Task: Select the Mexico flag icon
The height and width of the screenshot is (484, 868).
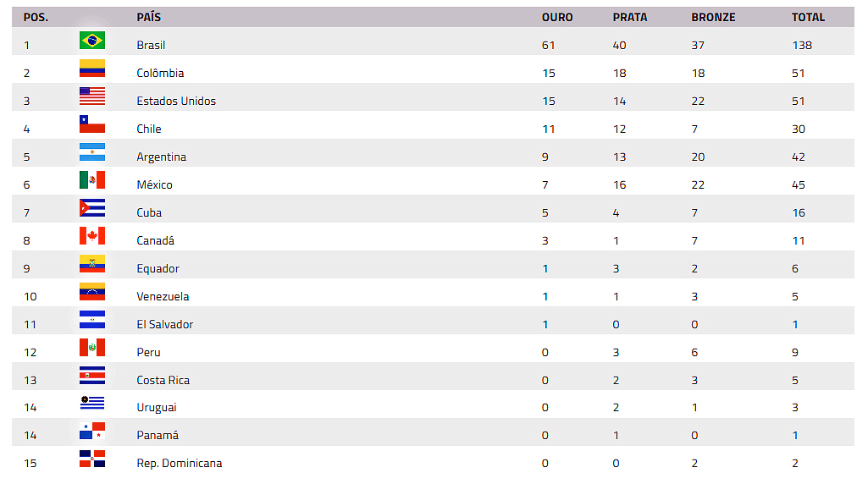Action: (92, 179)
